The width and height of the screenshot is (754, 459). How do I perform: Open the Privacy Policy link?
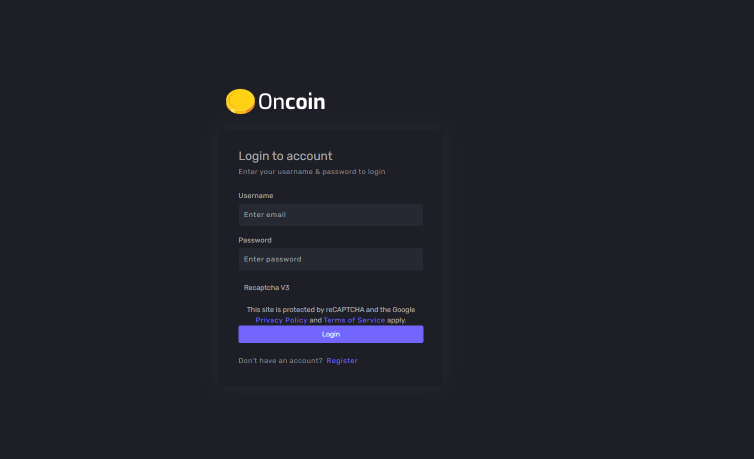point(281,320)
